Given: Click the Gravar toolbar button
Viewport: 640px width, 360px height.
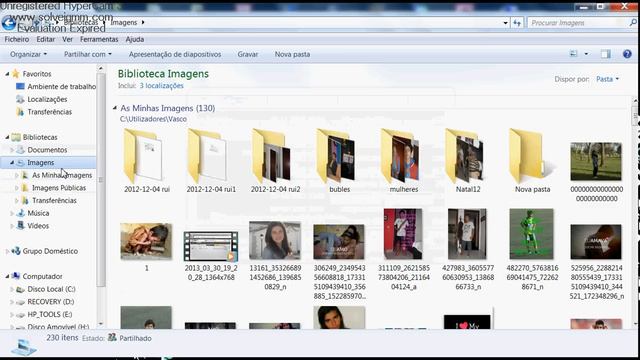Looking at the screenshot, I should tap(248, 54).
